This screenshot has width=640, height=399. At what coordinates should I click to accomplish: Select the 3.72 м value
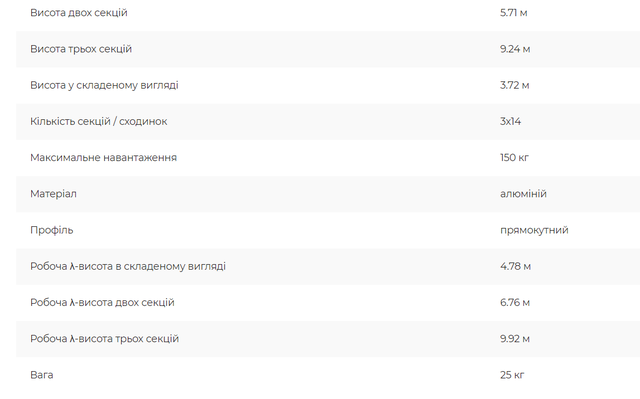click(x=514, y=85)
